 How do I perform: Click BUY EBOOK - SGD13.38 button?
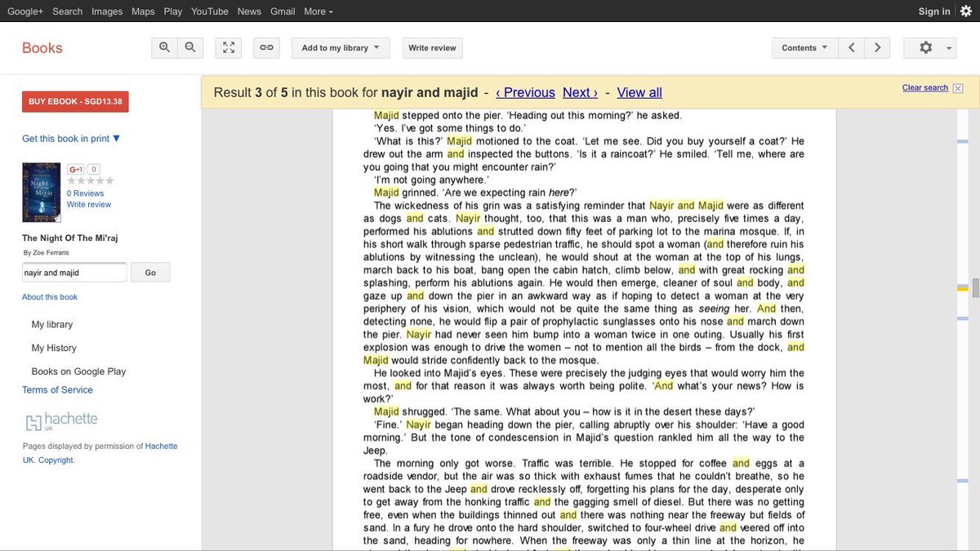tap(75, 101)
